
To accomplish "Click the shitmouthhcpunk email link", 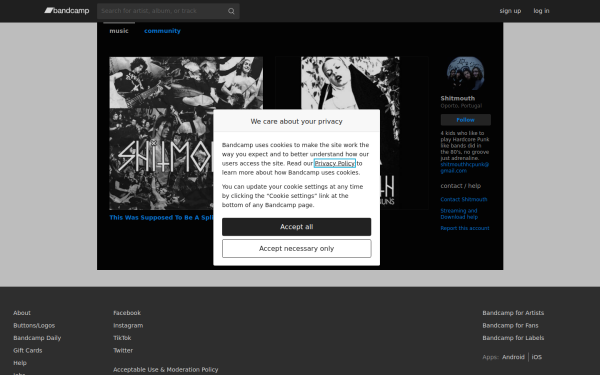I will pyautogui.click(x=465, y=168).
